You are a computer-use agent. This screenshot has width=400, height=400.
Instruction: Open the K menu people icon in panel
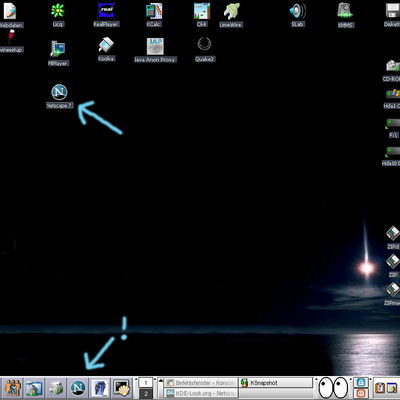[x=12, y=388]
